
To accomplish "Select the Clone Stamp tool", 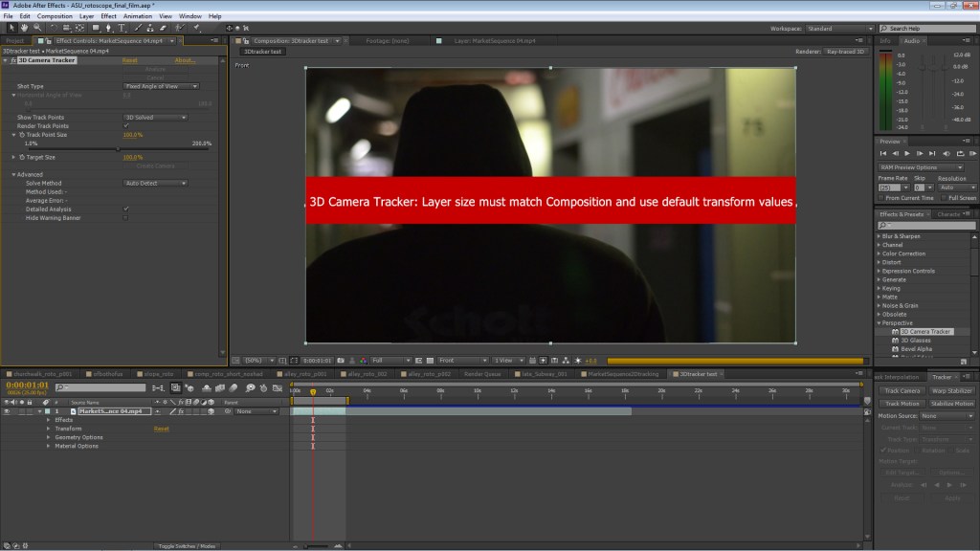I will 150,28.
